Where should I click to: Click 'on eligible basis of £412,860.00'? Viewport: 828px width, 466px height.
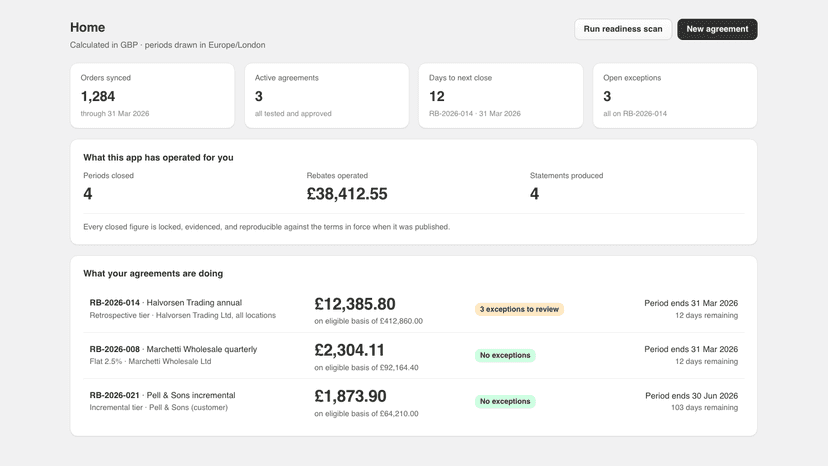(x=369, y=321)
